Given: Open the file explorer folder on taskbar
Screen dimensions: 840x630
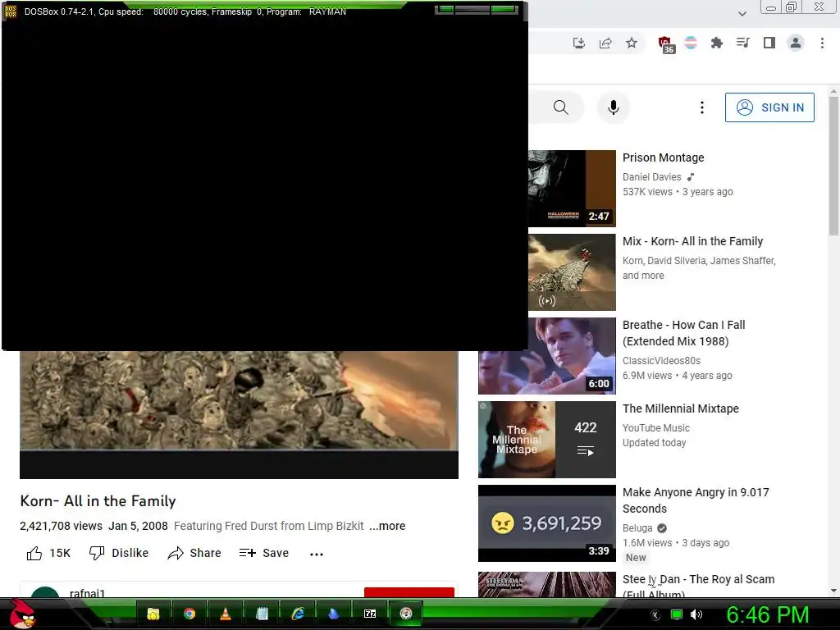Looking at the screenshot, I should pos(153,614).
